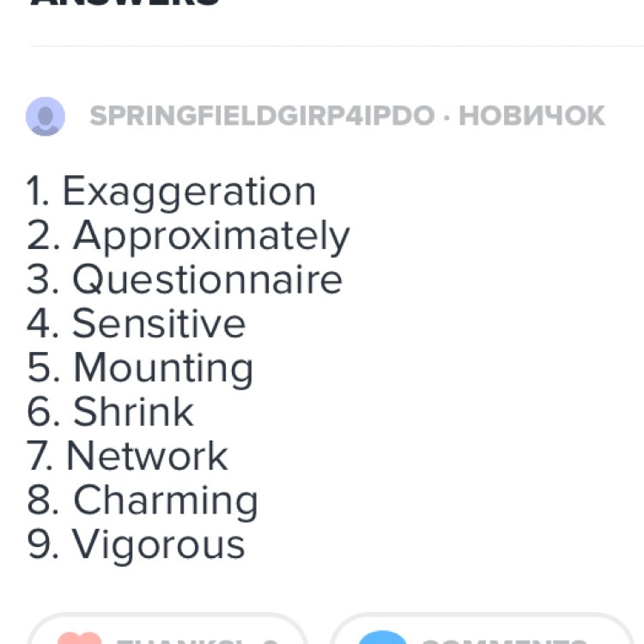
Task: Select the word Sensitive
Action: pyautogui.click(x=159, y=324)
